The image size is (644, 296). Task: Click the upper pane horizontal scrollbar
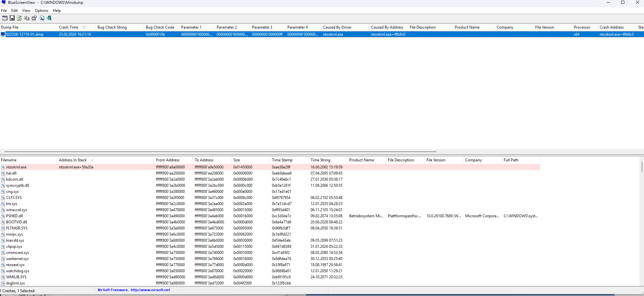click(x=220, y=152)
